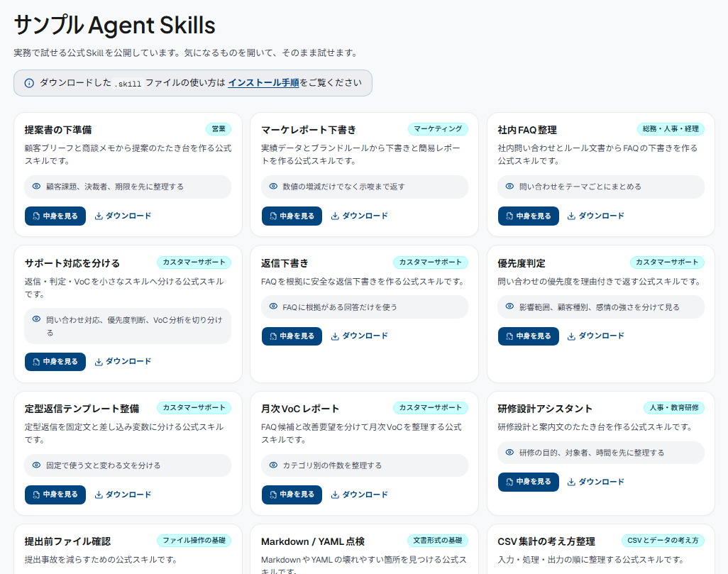Viewport: 728px width, 574px height.
Task: Open 中身を見る for 社内FAQ整理
Action: [529, 216]
